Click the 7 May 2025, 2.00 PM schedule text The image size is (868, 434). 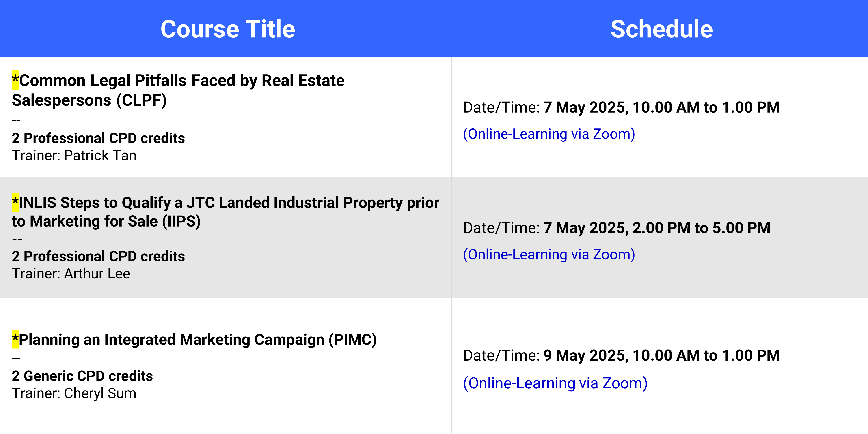tap(657, 228)
